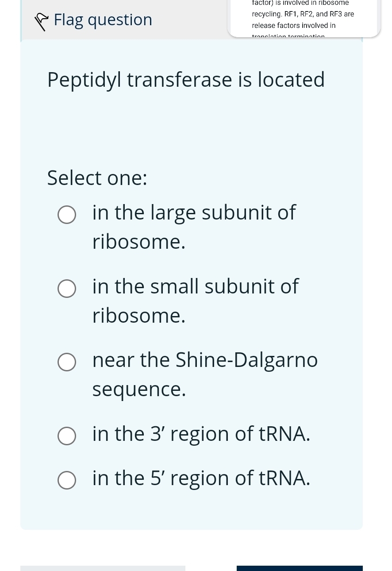The image size is (392, 571).
Task: Click the "Select one:" label
Action: click(97, 177)
